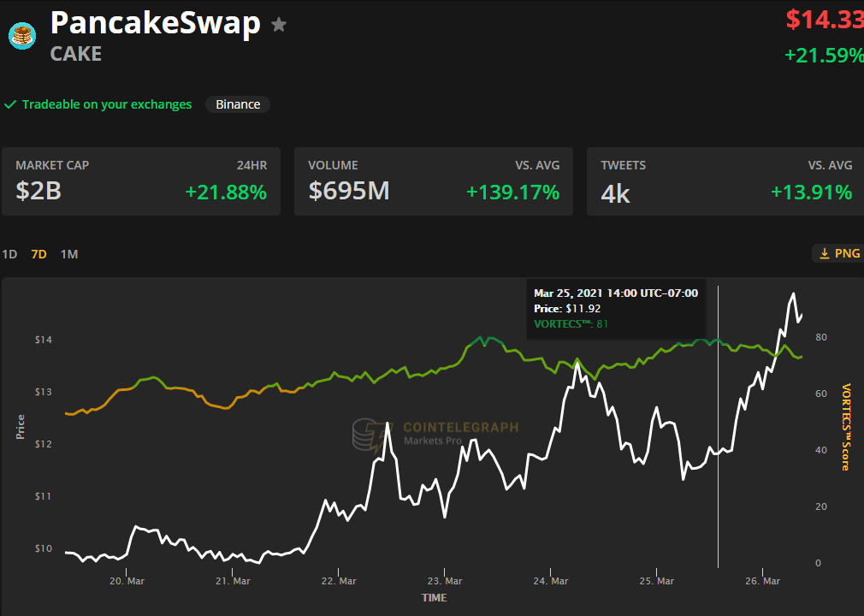Click the Binance exchange tag
This screenshot has width=864, height=616.
[x=238, y=104]
